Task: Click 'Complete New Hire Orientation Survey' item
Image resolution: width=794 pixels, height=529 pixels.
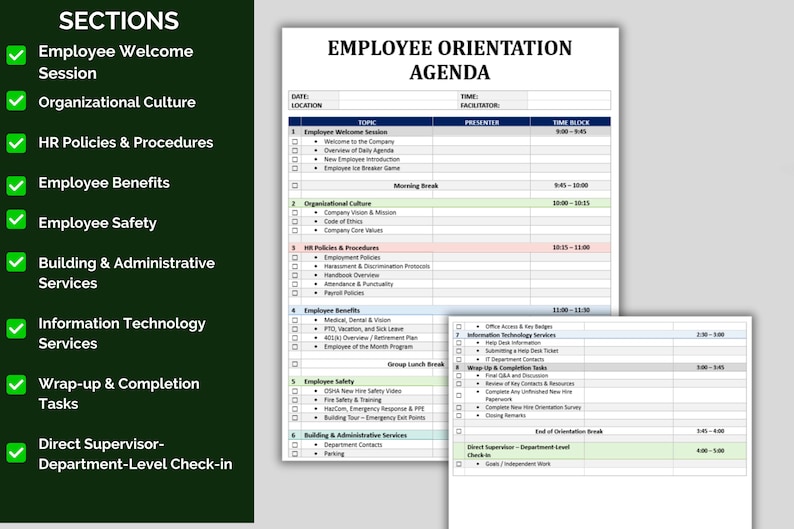Action: (533, 408)
